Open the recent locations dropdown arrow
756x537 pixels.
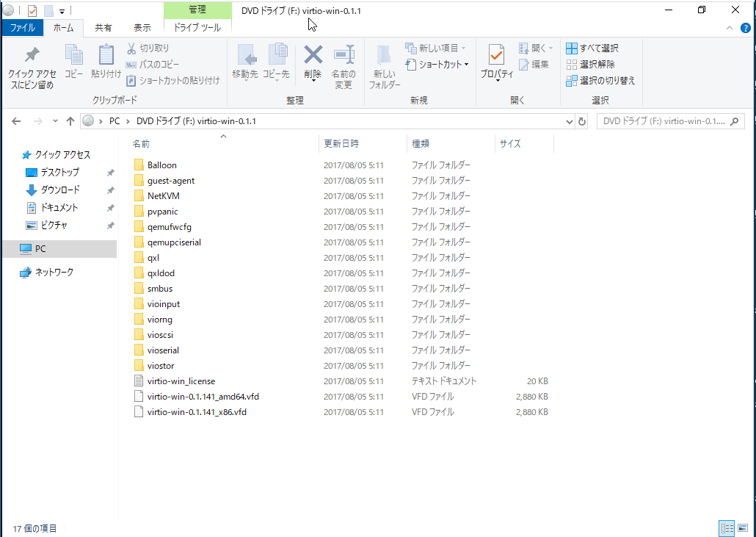55,121
